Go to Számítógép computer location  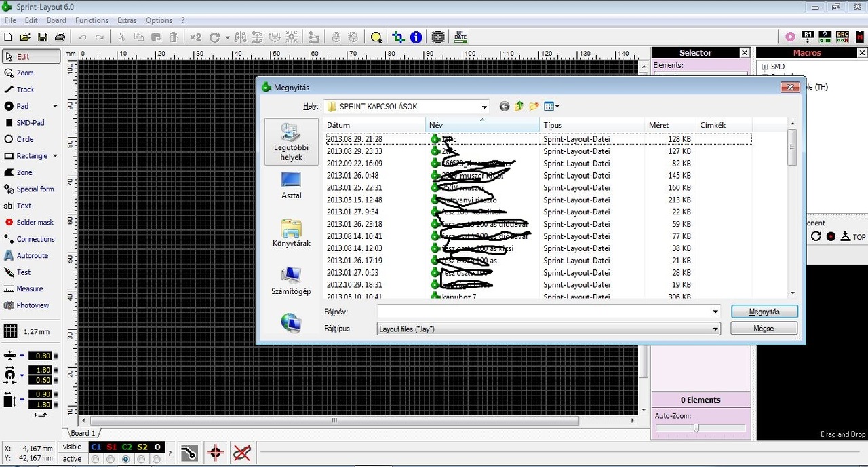291,281
